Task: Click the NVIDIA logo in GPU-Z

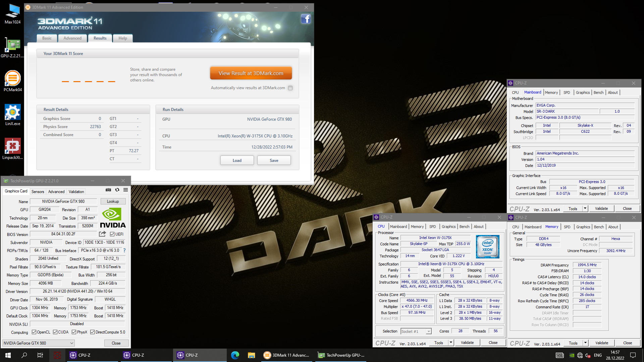Action: (x=113, y=218)
